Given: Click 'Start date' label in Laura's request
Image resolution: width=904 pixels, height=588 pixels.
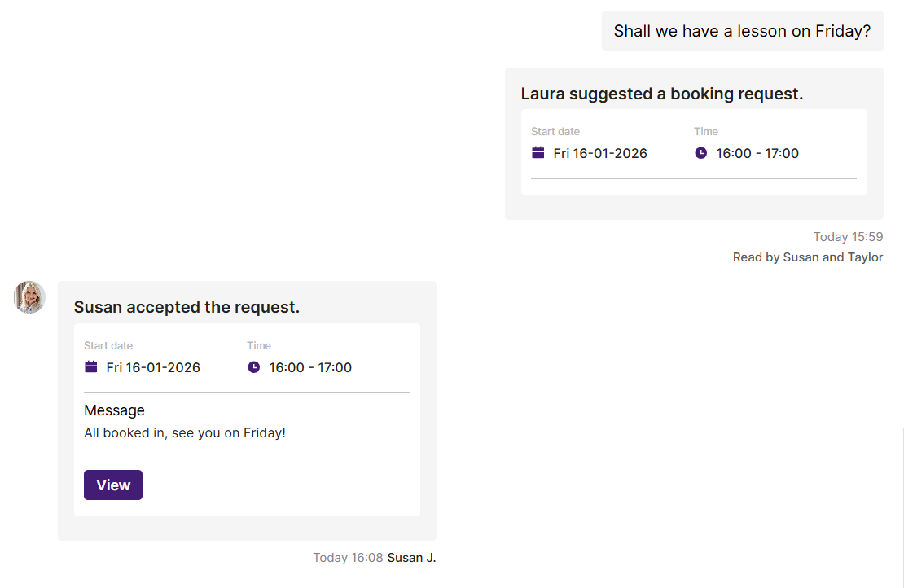Looking at the screenshot, I should pos(555,131).
